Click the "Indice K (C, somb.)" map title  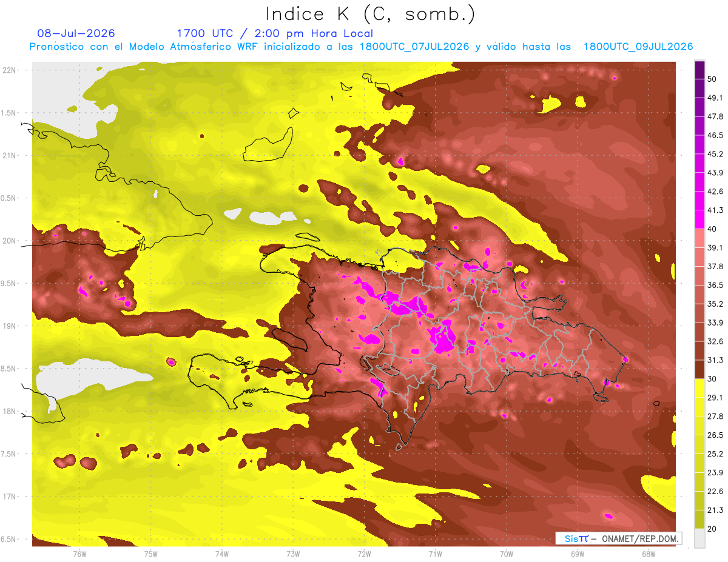click(x=370, y=14)
